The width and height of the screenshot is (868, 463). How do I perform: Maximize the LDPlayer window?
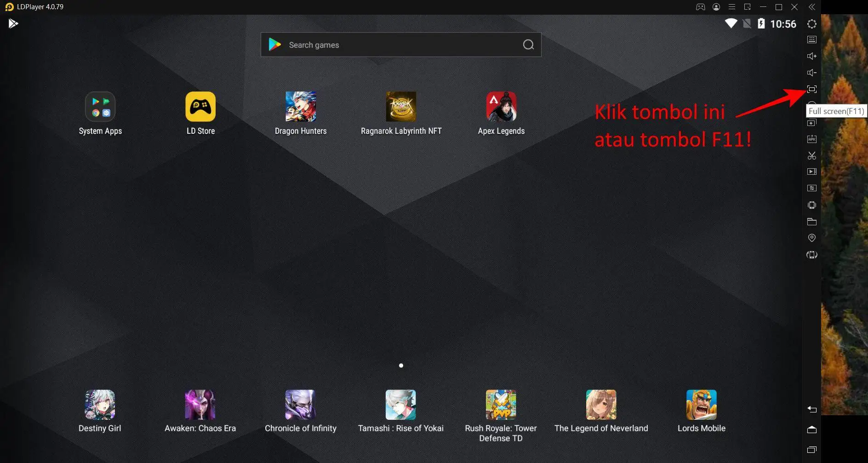click(x=779, y=7)
